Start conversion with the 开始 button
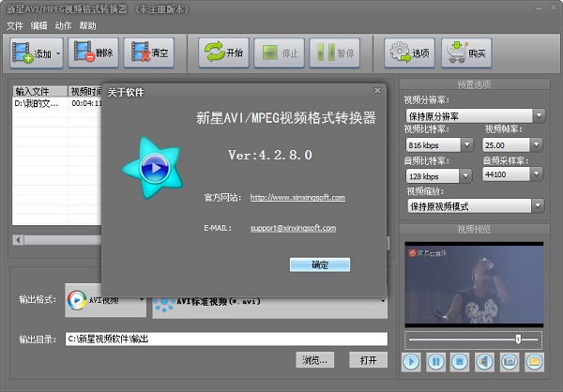 point(223,53)
